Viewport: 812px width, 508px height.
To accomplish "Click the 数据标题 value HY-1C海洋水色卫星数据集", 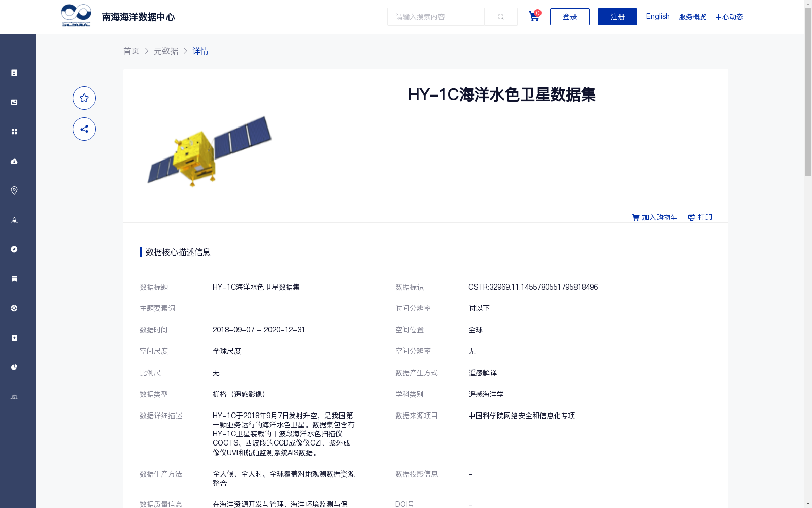I will click(256, 287).
